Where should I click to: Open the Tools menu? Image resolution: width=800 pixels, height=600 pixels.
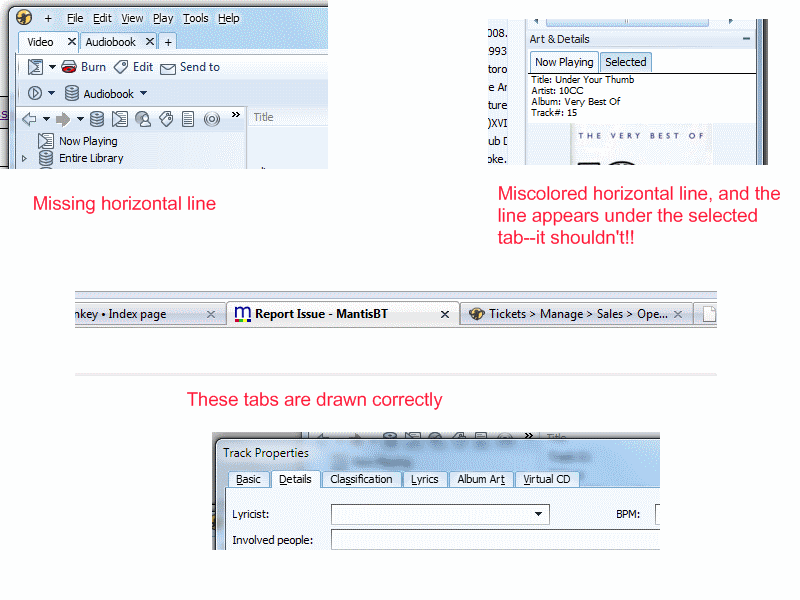[196, 18]
